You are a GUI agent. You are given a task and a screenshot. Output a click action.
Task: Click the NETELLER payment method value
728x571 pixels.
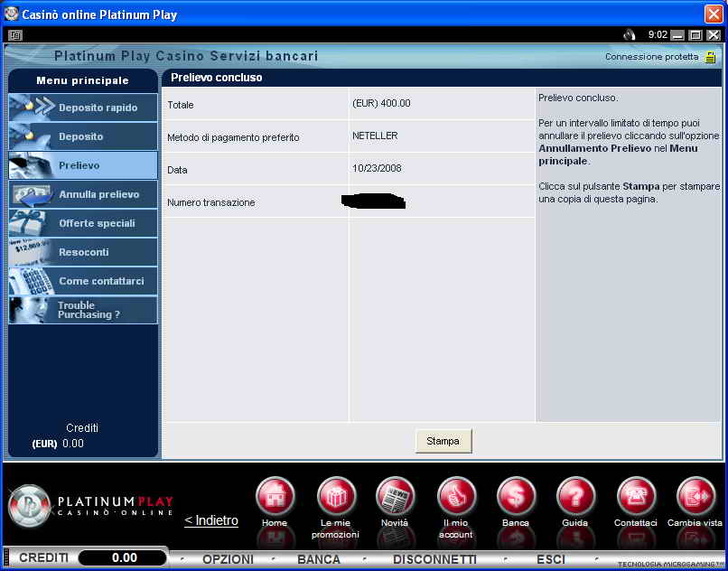(x=375, y=136)
